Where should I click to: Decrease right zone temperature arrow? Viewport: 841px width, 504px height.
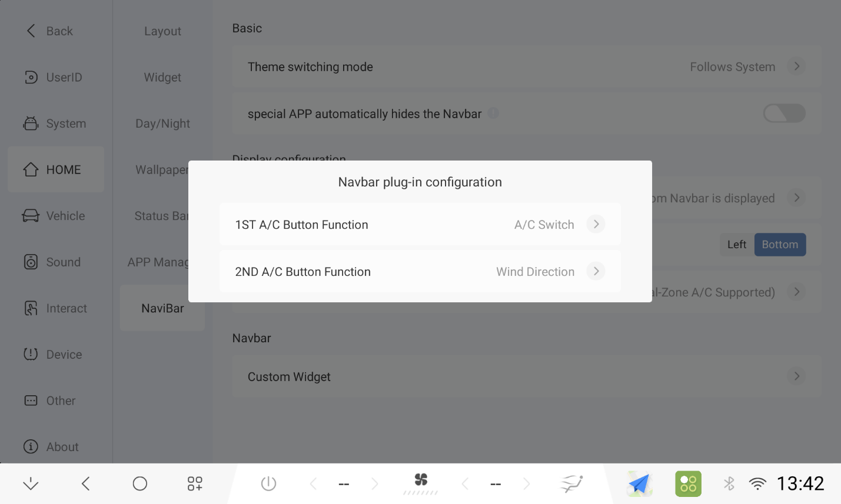[465, 483]
